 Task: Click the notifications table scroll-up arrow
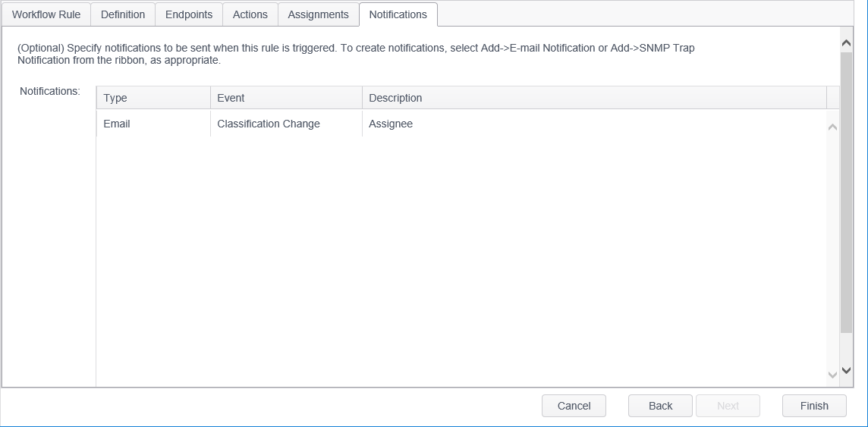[832, 127]
